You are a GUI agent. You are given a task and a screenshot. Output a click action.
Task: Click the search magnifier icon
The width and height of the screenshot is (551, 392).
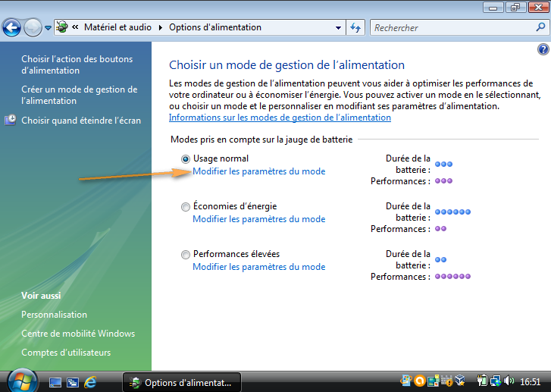[540, 27]
